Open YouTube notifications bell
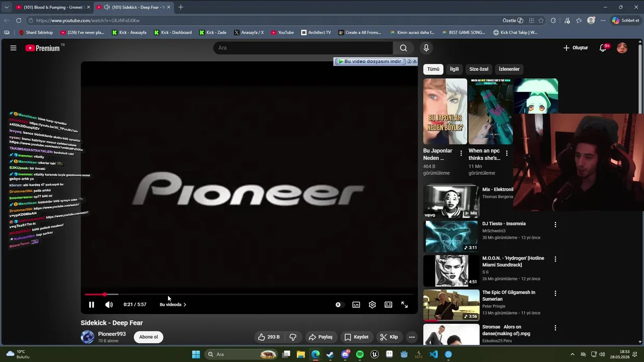 click(x=603, y=48)
